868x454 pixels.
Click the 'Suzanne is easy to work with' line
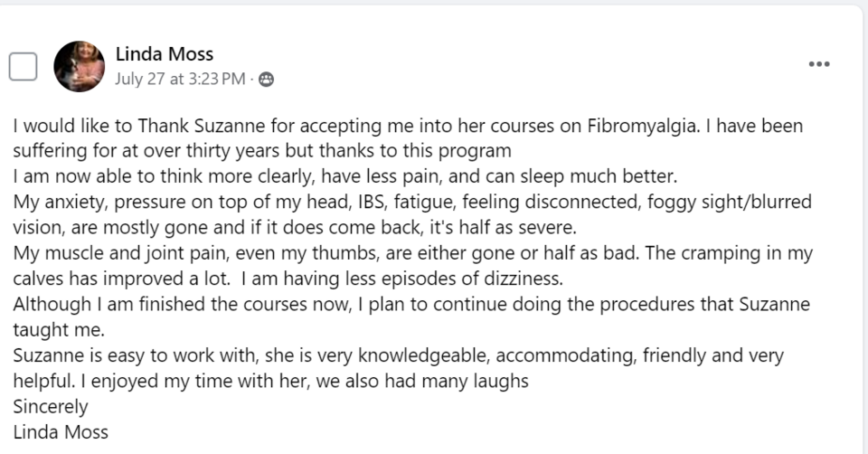click(x=398, y=355)
